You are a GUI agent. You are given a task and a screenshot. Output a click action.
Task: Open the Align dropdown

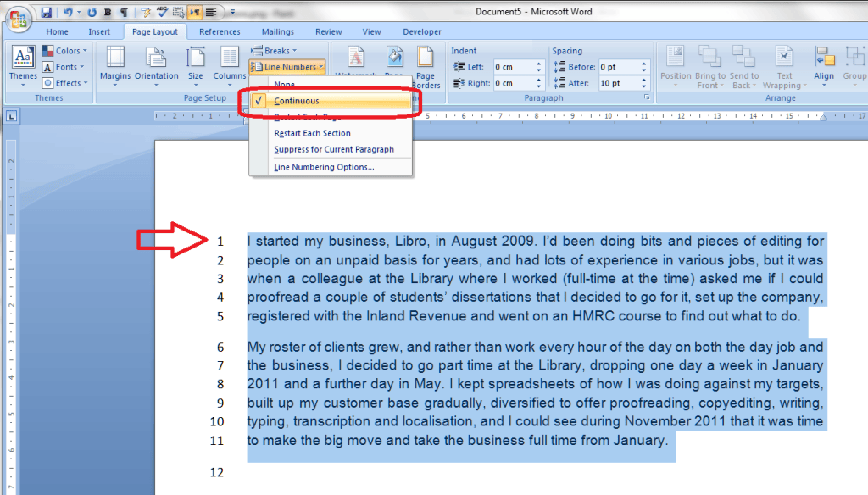(824, 66)
